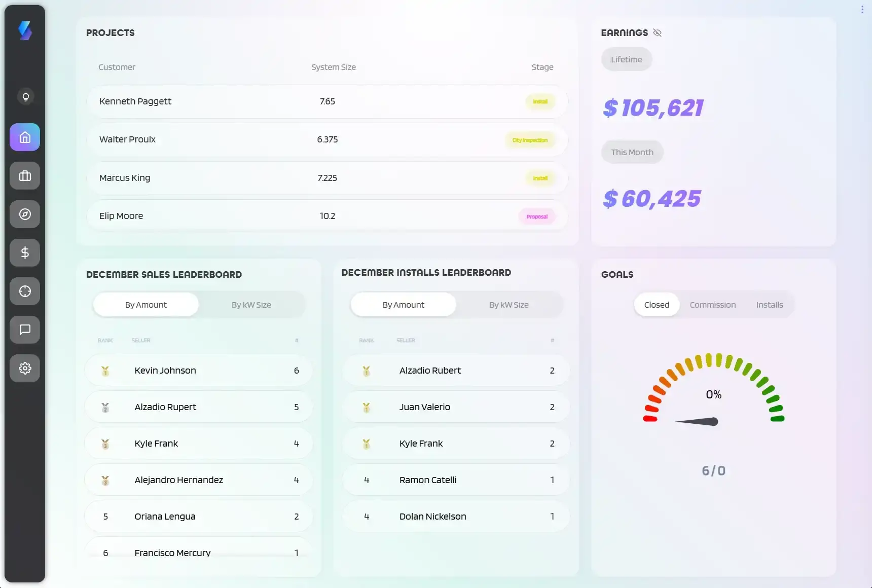Select Installs Leaderboard By kW Size tab

(x=509, y=305)
